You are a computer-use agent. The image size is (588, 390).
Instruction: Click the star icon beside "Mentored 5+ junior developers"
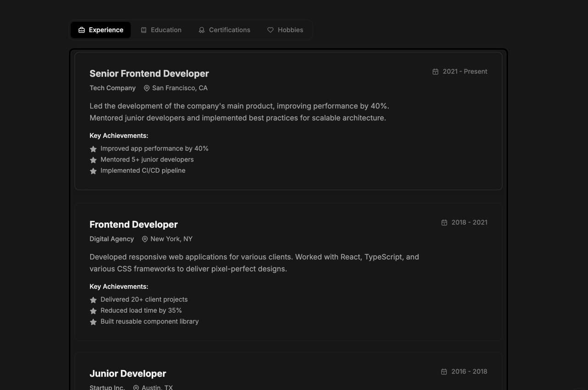coord(93,160)
